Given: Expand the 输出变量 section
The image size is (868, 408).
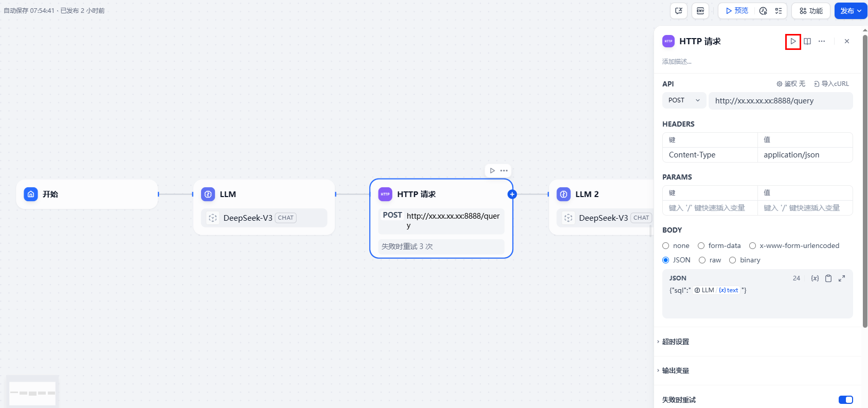Looking at the screenshot, I should point(675,370).
